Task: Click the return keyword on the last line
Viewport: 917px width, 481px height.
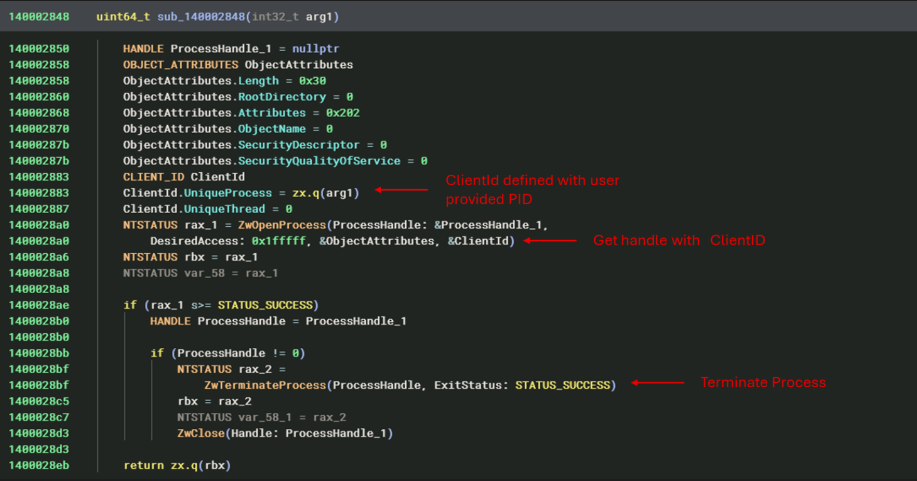Action: coord(144,465)
